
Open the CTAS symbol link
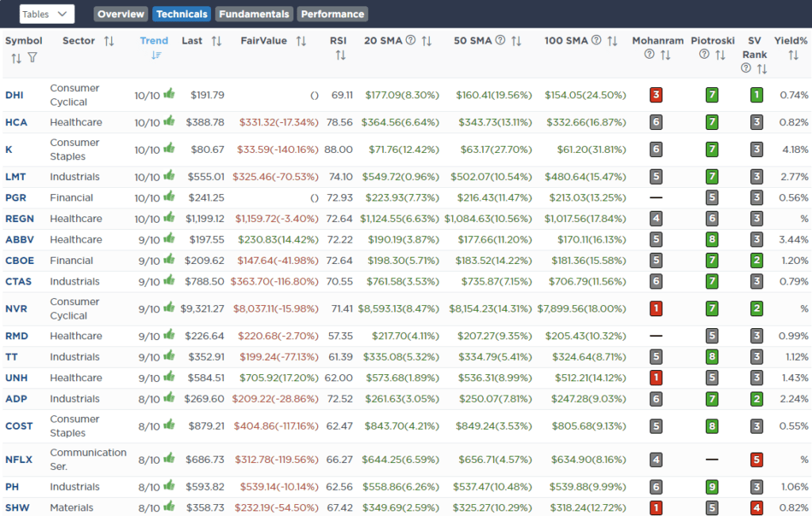pyautogui.click(x=19, y=281)
